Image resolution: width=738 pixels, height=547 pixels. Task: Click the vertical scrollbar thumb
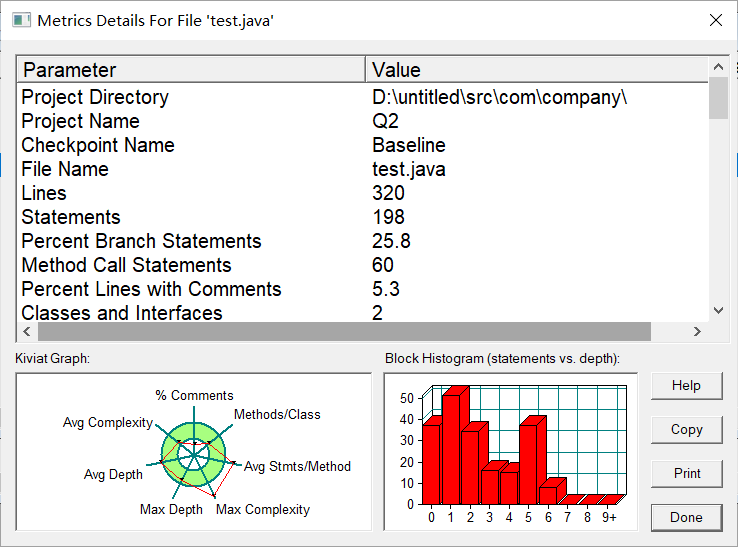(x=718, y=98)
